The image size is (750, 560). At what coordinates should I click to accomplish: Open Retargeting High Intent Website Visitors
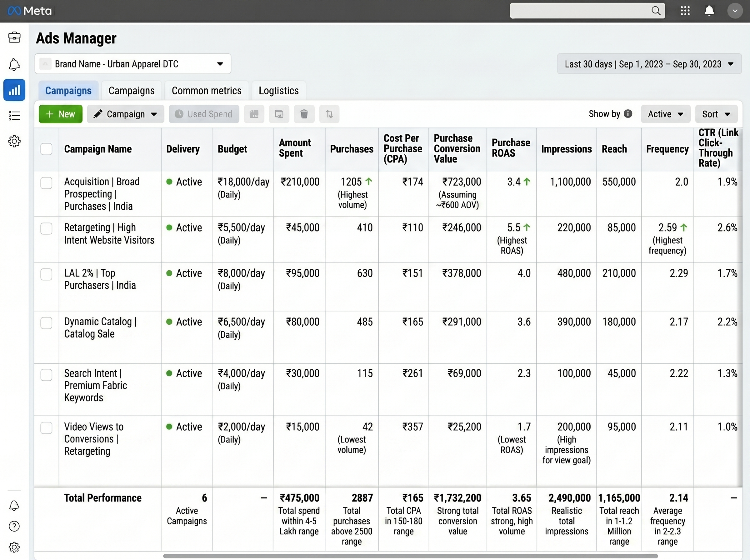[109, 233]
